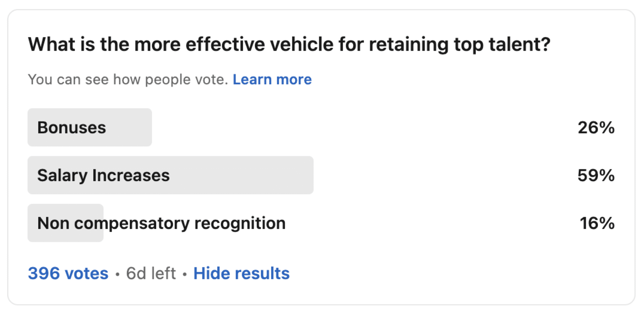Click "retaining top talent?" in the question
Viewport: 644px width, 309px height.
click(x=460, y=45)
